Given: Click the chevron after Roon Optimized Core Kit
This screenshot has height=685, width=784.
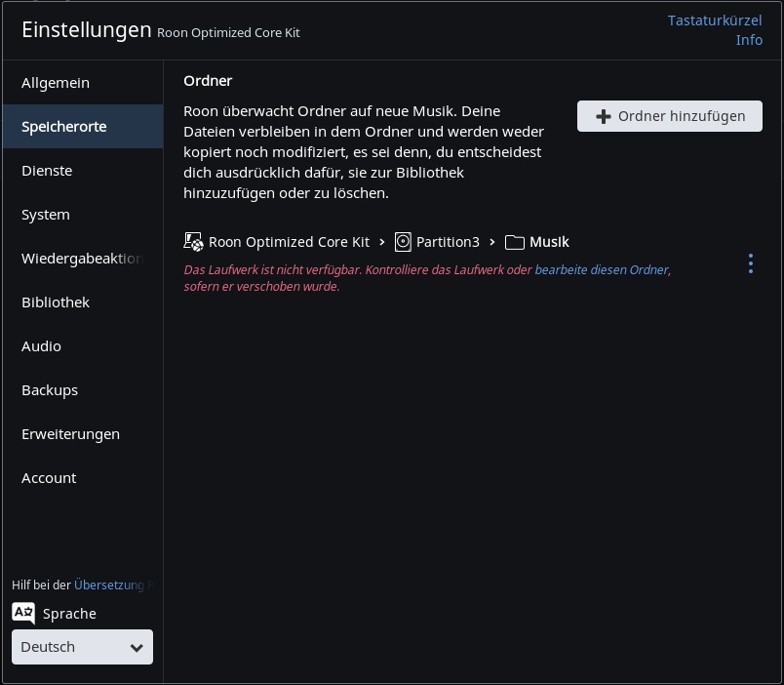Looking at the screenshot, I should coord(382,242).
